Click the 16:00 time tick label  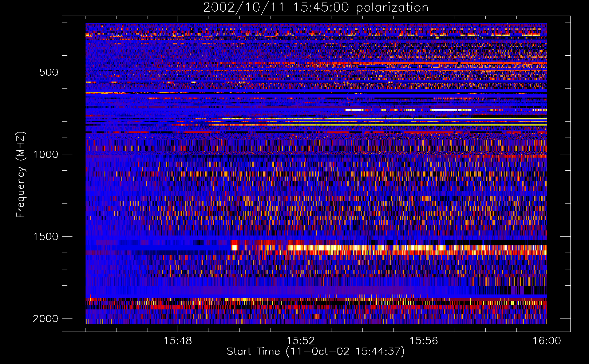coord(547,341)
